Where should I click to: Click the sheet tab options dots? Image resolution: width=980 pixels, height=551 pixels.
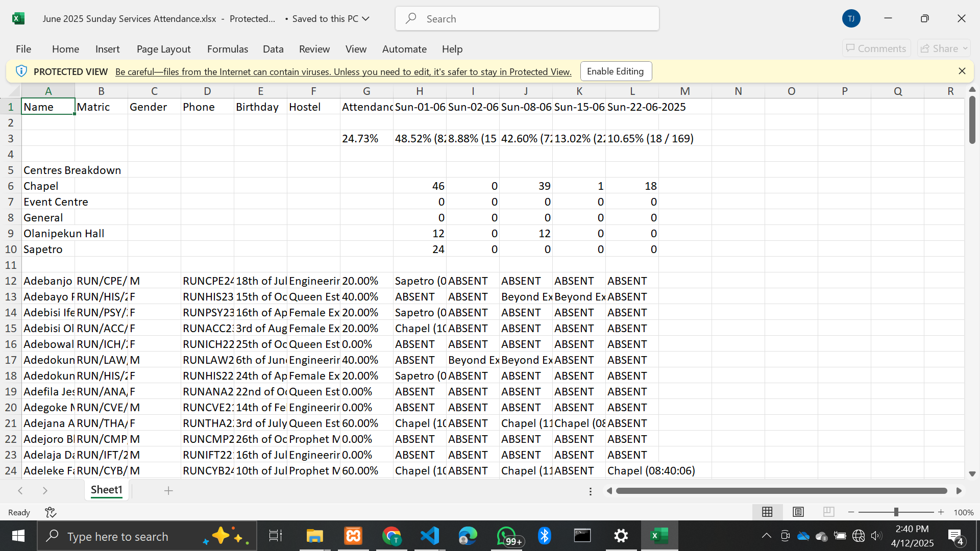[591, 491]
